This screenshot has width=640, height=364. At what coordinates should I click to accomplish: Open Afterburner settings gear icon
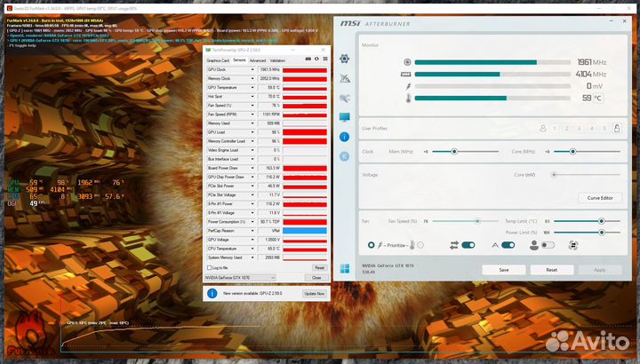pos(344,59)
